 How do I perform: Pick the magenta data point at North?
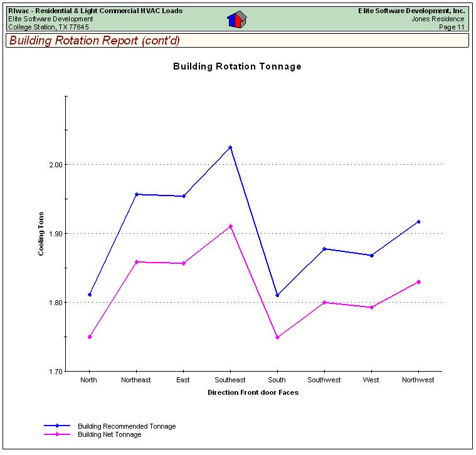[90, 337]
